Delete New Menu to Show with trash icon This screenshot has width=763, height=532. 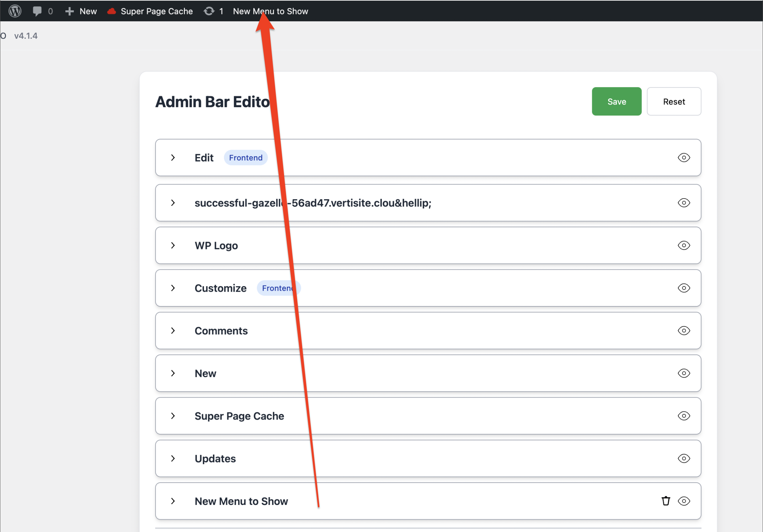point(666,501)
